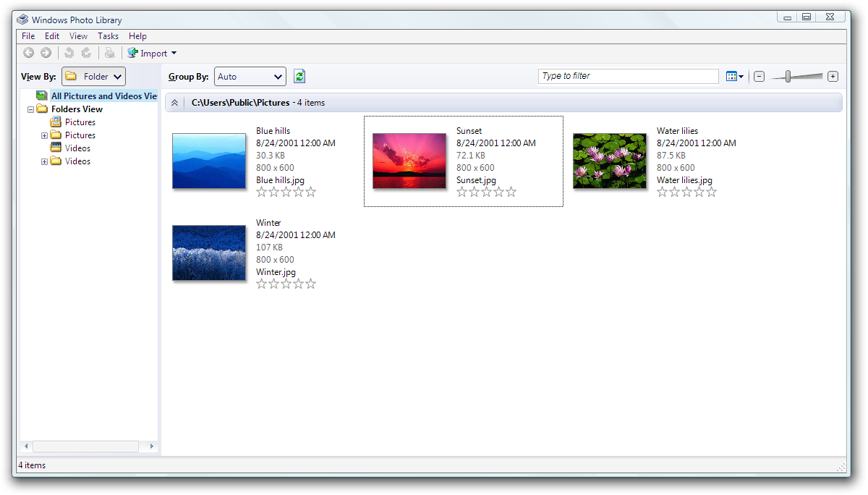Screen dimensions: 868x495
Task: Click the Winter.jpg file name
Action: pos(276,272)
